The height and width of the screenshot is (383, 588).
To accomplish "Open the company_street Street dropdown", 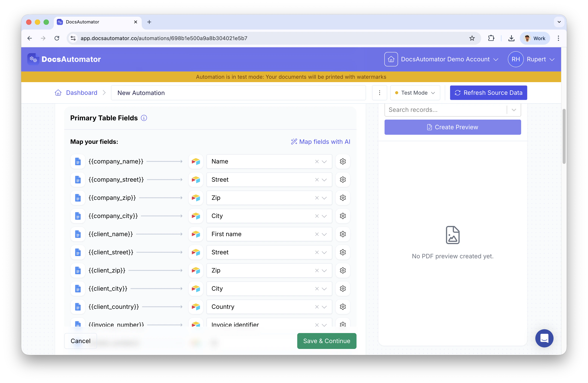I will 324,180.
